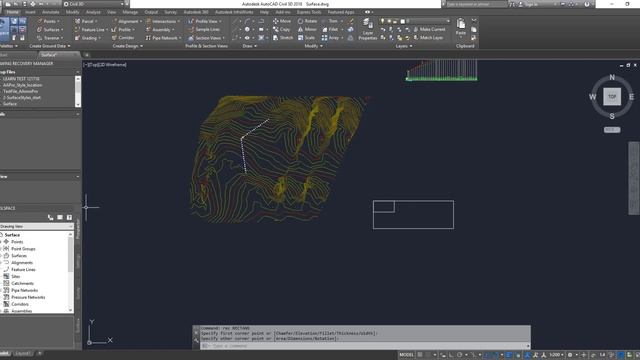Open the Surfaces tool in the ribbon
640x360 pixels.
point(50,30)
